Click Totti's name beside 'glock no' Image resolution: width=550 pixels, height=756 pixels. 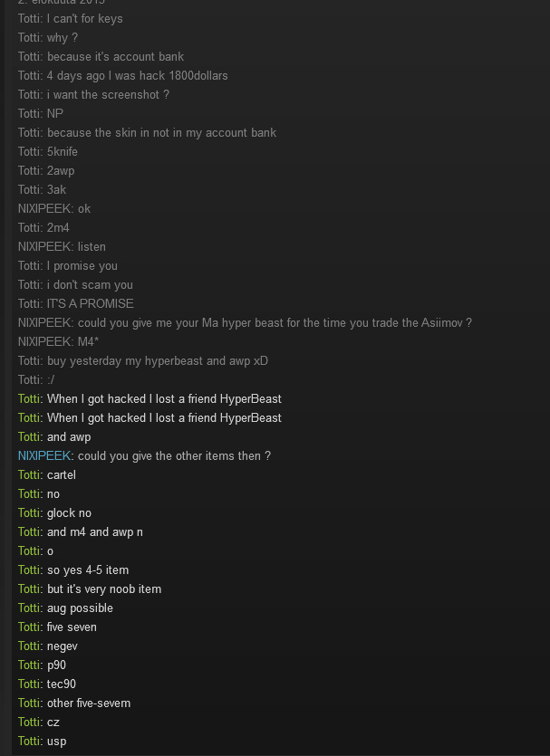point(29,513)
